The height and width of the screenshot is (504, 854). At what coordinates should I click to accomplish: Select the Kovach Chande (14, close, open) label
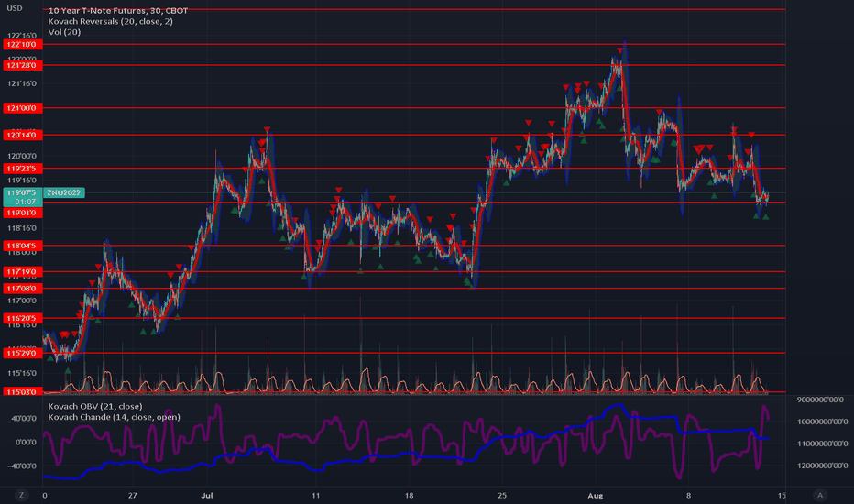point(114,417)
